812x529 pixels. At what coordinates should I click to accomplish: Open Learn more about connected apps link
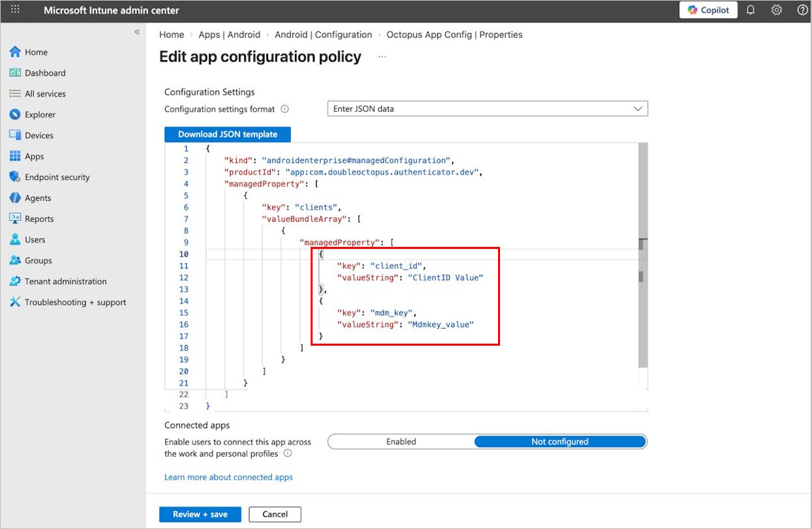click(229, 477)
